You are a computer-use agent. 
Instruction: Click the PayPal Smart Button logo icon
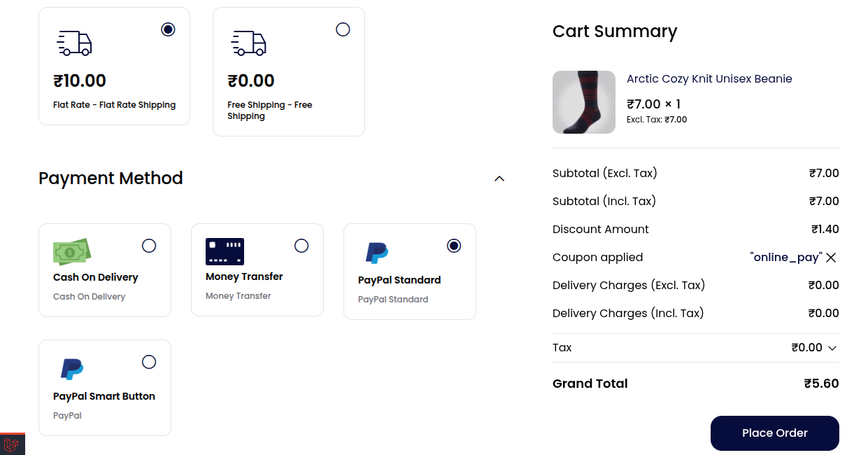point(72,369)
